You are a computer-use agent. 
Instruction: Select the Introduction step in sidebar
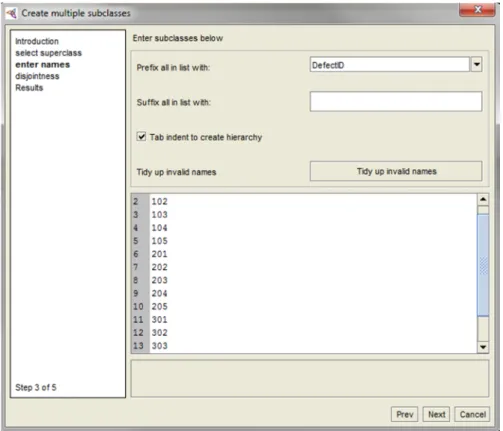37,41
